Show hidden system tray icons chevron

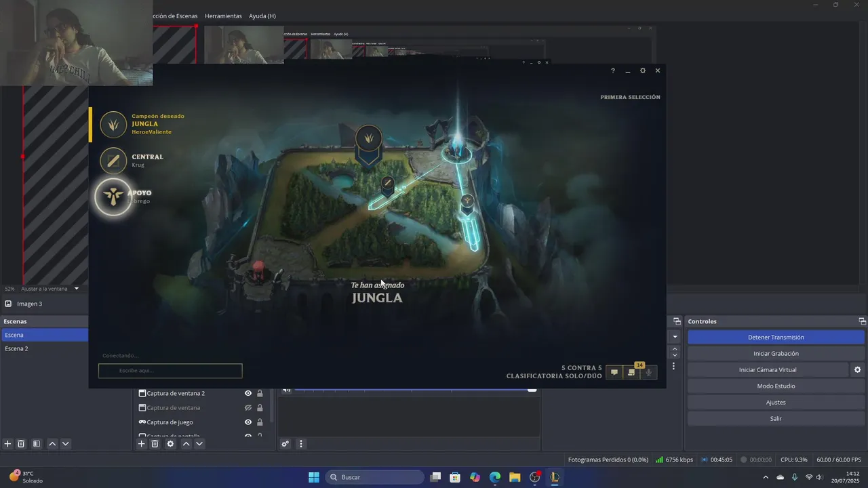pos(766,477)
